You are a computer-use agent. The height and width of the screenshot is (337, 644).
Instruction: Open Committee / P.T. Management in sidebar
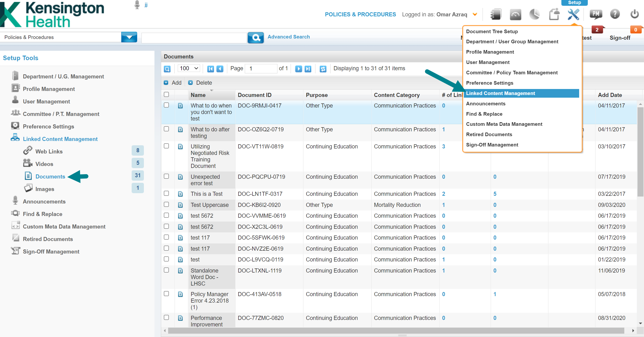[61, 114]
